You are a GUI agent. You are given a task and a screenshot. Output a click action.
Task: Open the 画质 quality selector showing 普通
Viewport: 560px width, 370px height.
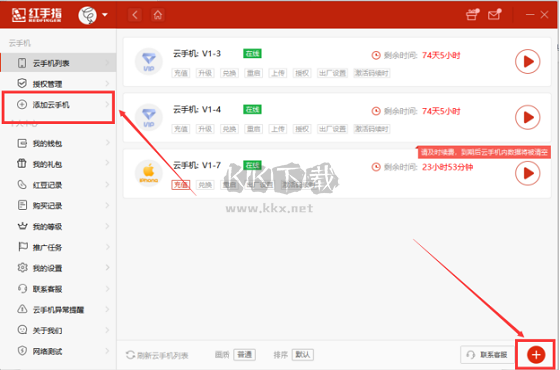click(245, 355)
